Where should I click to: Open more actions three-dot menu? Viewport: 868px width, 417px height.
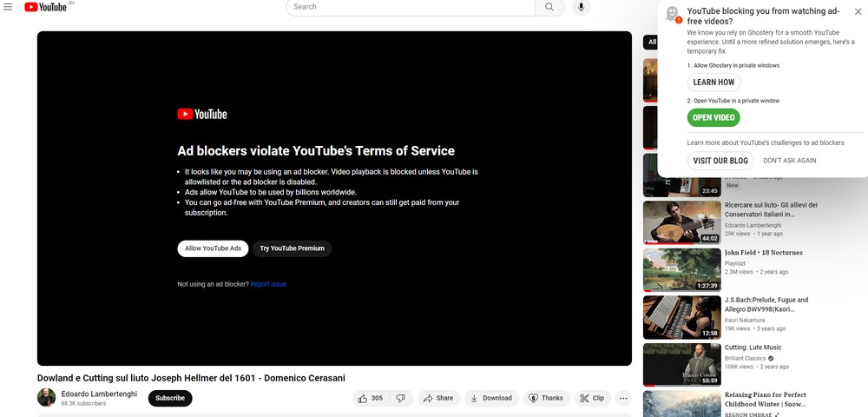[x=623, y=398]
